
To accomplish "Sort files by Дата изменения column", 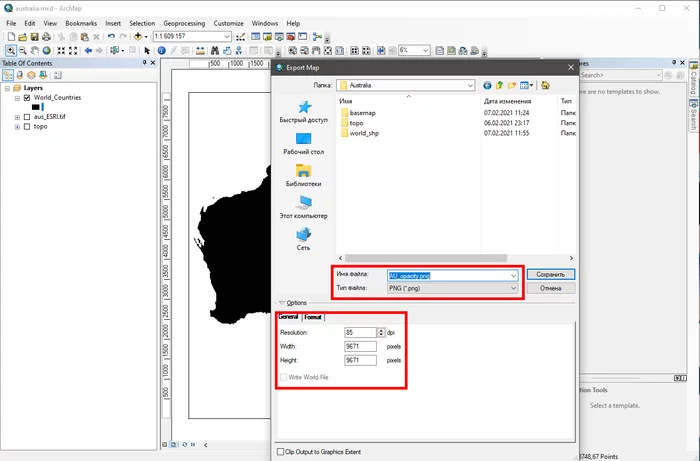I will click(508, 101).
